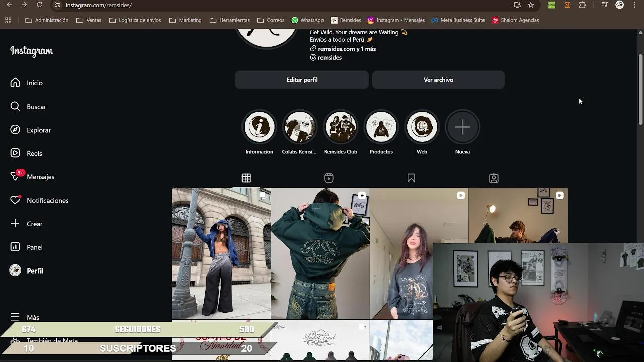Click the Editar perfil button
The image size is (644, 362).
click(x=302, y=80)
